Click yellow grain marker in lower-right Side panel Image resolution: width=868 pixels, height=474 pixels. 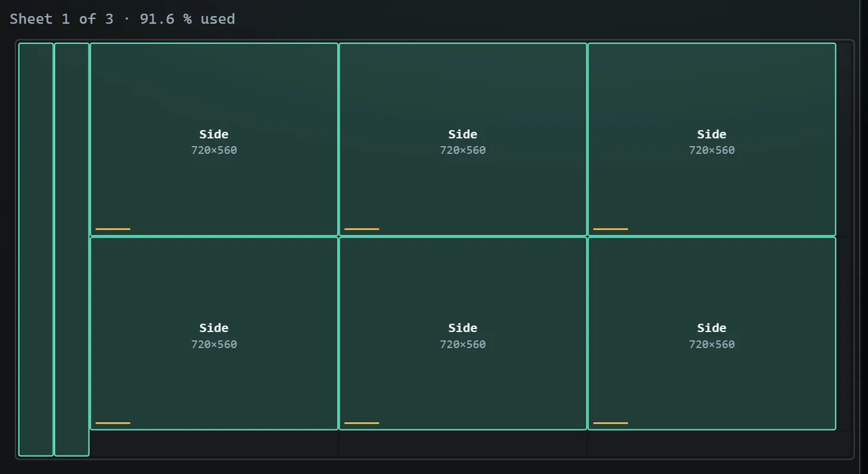610,423
